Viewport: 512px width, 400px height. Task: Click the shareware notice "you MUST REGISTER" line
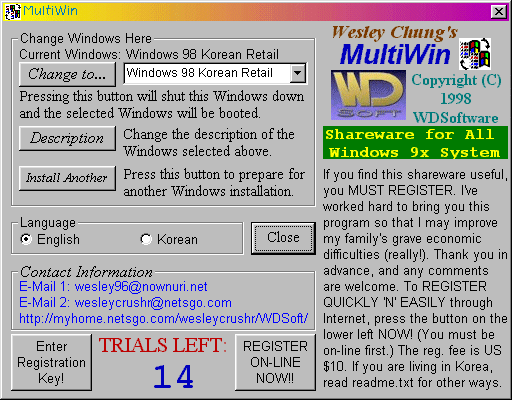[400, 191]
